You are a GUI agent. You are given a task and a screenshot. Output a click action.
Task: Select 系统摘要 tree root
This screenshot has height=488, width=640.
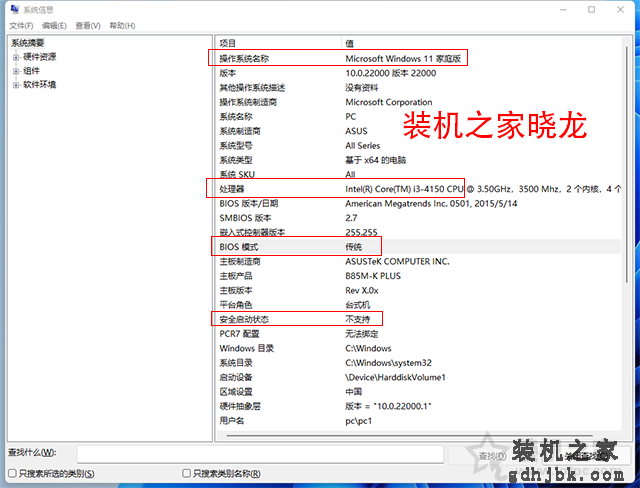pos(27,43)
